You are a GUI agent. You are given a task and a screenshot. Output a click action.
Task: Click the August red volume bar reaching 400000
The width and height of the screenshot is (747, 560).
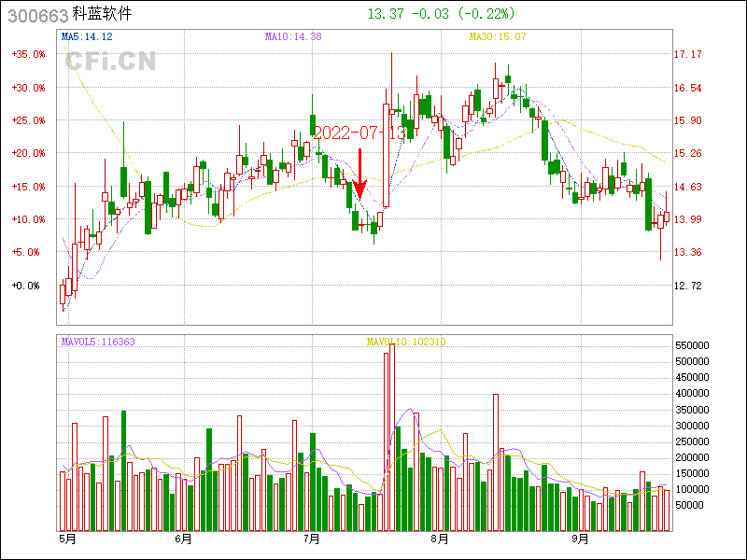pos(496,463)
